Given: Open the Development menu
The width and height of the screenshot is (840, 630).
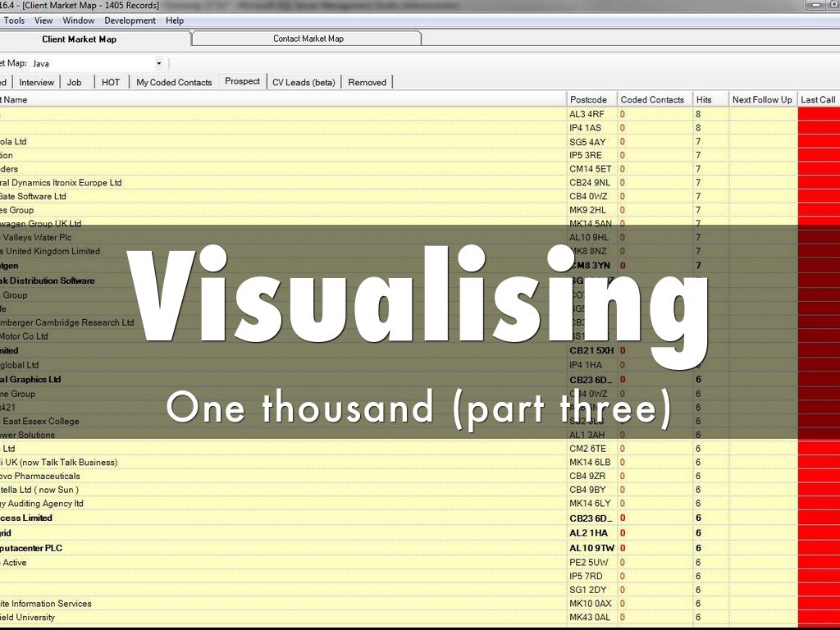Looking at the screenshot, I should coord(130,21).
